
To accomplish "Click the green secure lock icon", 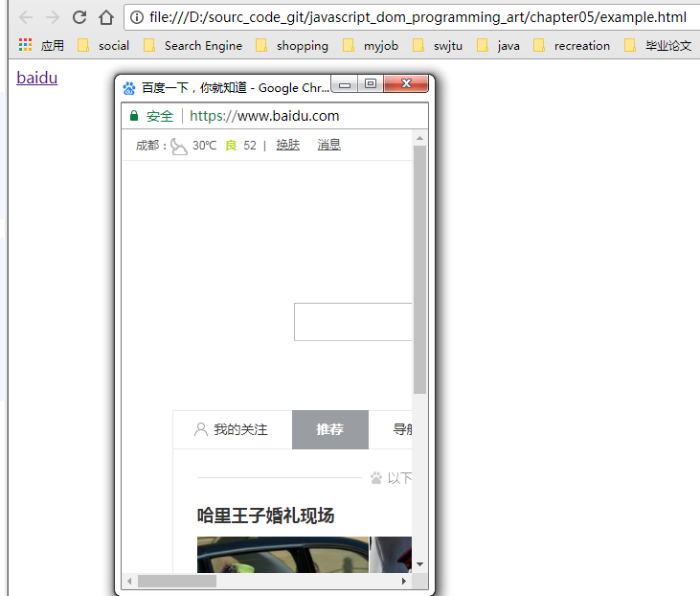I will tap(134, 116).
